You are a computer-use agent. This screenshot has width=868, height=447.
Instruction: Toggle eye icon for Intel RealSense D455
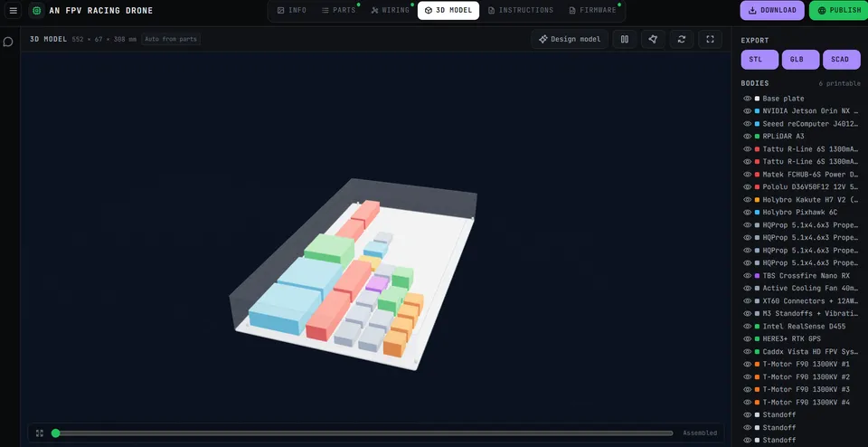tap(748, 327)
